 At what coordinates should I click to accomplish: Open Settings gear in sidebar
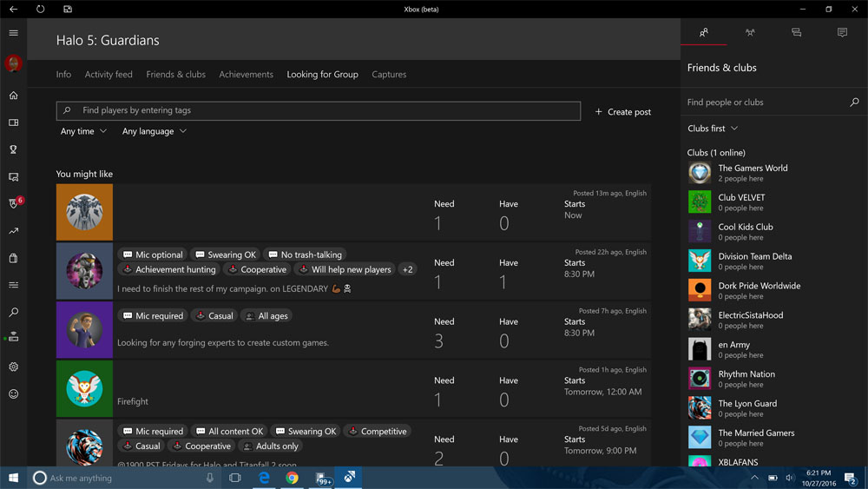(x=13, y=367)
